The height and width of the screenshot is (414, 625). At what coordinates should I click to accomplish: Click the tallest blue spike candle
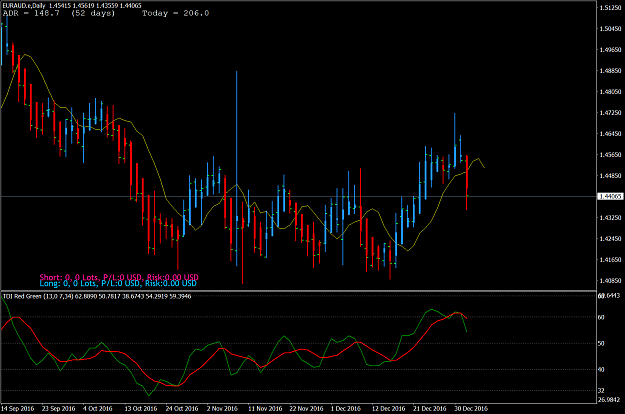point(237,168)
